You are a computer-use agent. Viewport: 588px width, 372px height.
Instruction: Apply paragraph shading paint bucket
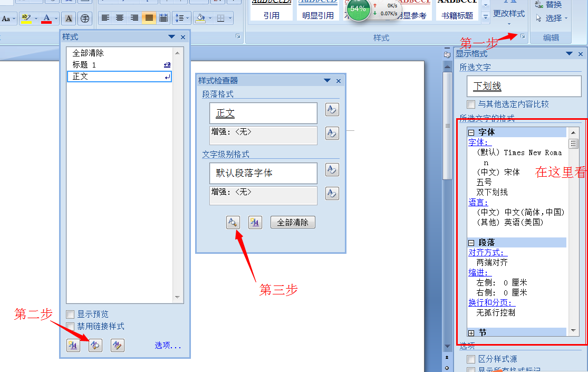pyautogui.click(x=201, y=18)
